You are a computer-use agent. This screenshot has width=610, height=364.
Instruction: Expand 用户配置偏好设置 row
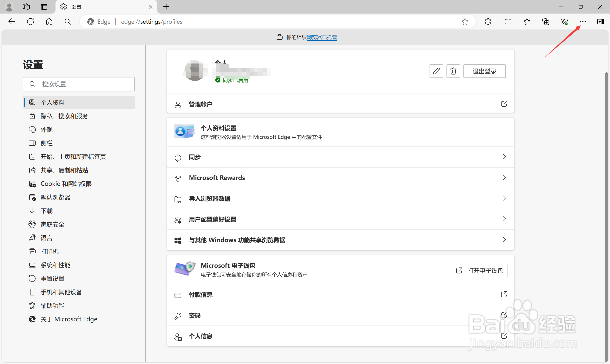(x=340, y=219)
